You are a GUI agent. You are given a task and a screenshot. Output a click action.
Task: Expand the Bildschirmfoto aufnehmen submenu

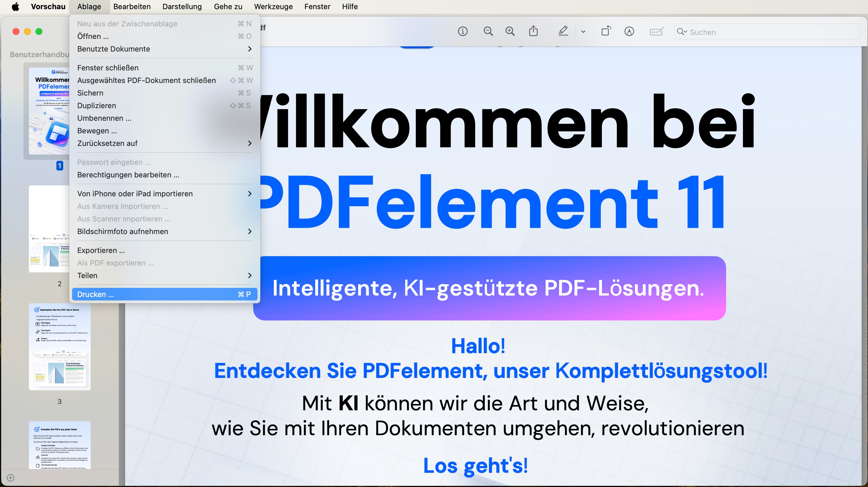click(x=165, y=231)
